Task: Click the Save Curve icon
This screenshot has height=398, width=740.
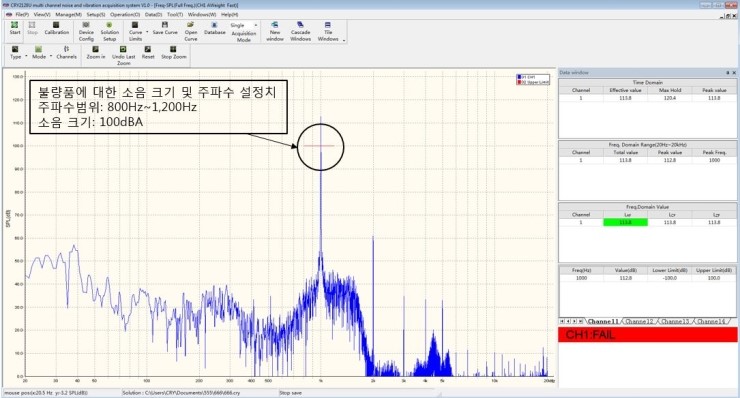Action: 165,28
